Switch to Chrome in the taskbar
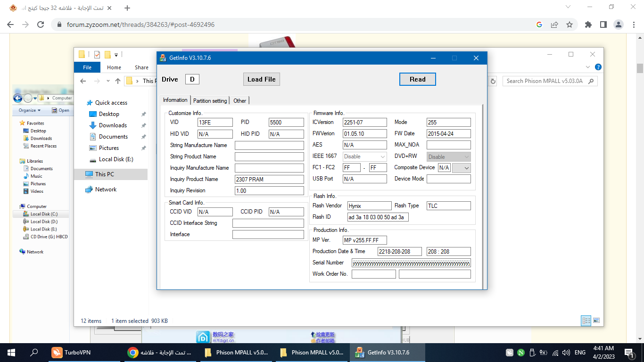The height and width of the screenshot is (362, 644). point(160,352)
